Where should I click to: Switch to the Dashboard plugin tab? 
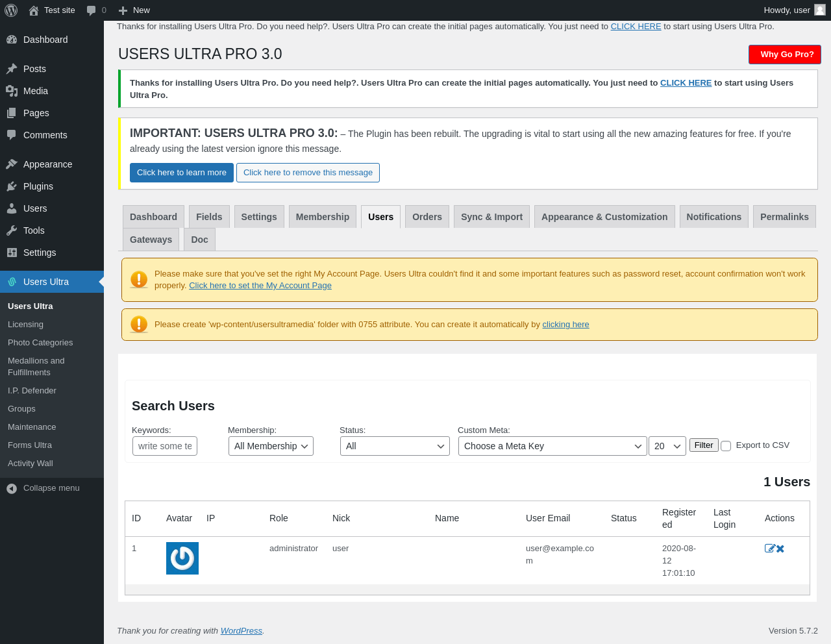click(x=153, y=217)
